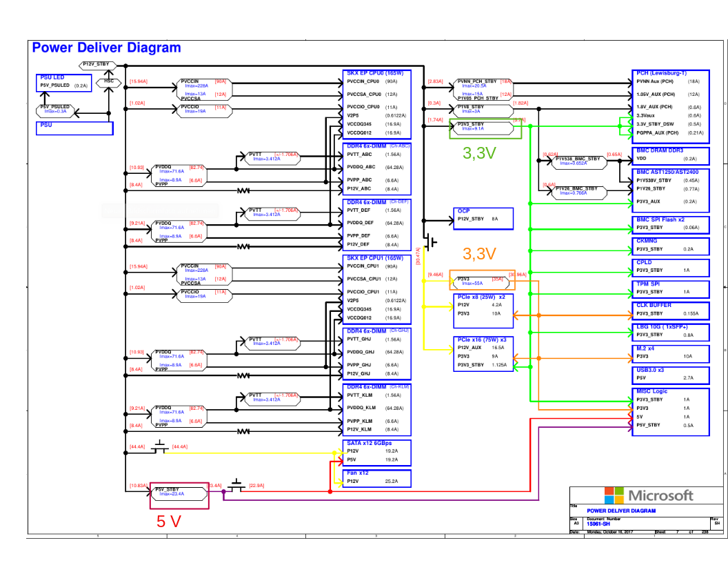
Task: Click the Microsoft logo in the title block
Action: 649,495
